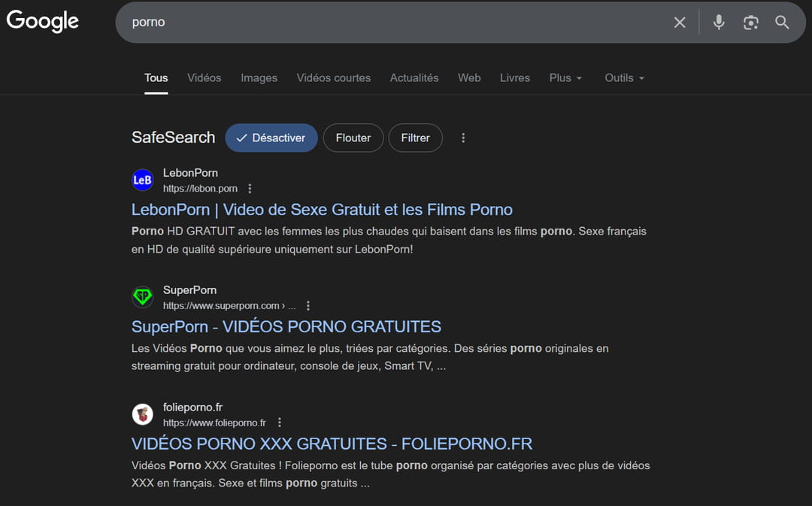Open the three-dot menu next to lebon.porn URL
Viewport: 812px width, 506px height.
(250, 189)
